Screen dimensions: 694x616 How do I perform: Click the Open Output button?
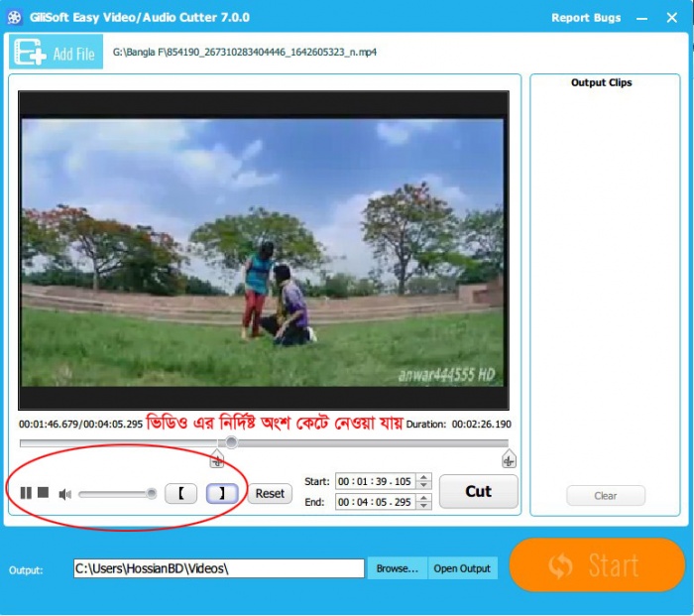click(462, 568)
